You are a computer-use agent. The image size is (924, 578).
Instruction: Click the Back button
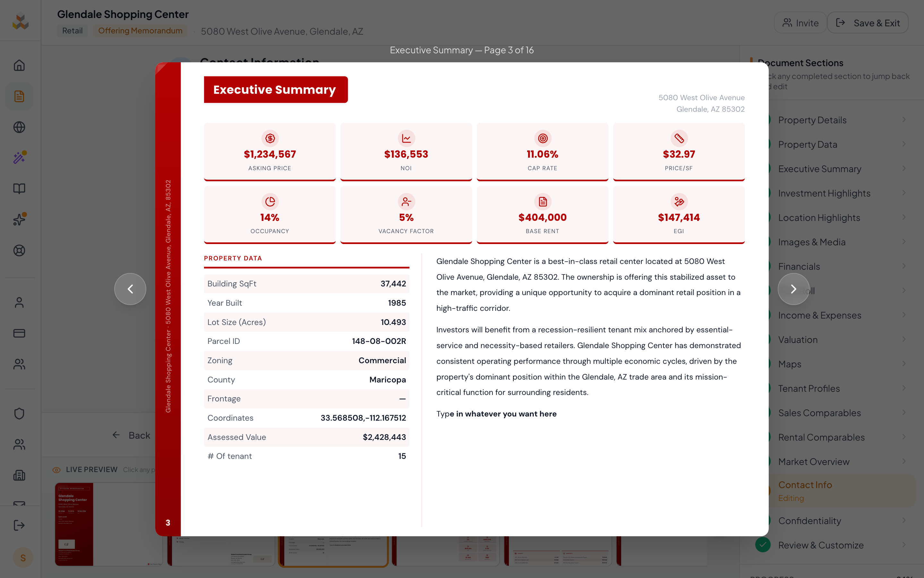(x=131, y=435)
